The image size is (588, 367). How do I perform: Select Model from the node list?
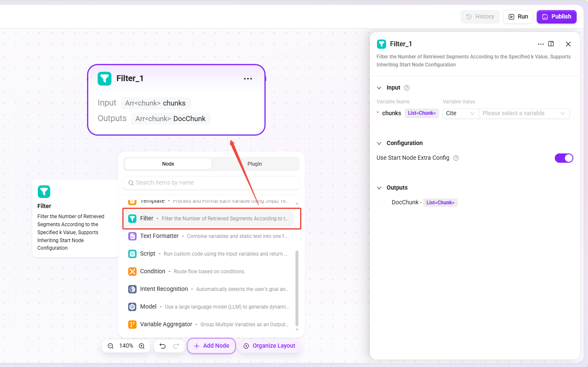coord(209,307)
